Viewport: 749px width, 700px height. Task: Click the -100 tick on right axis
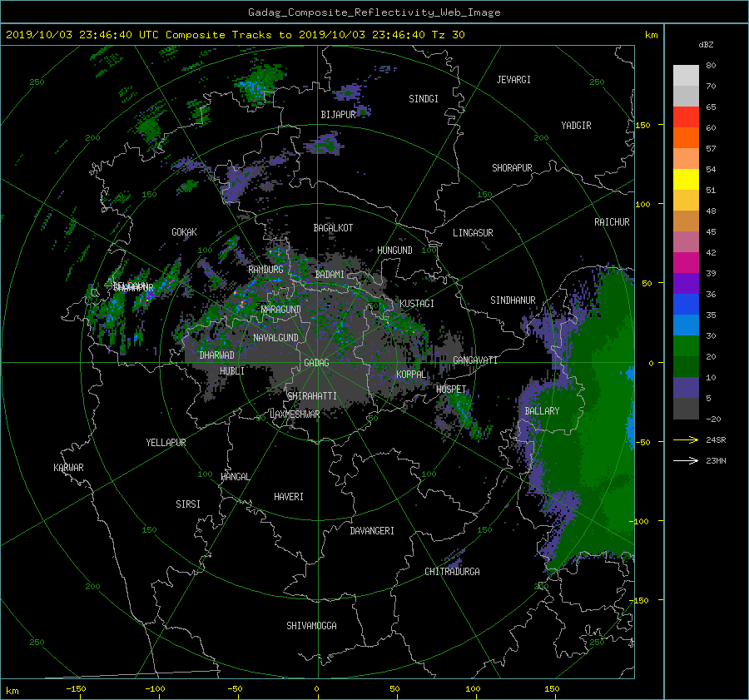click(x=640, y=521)
